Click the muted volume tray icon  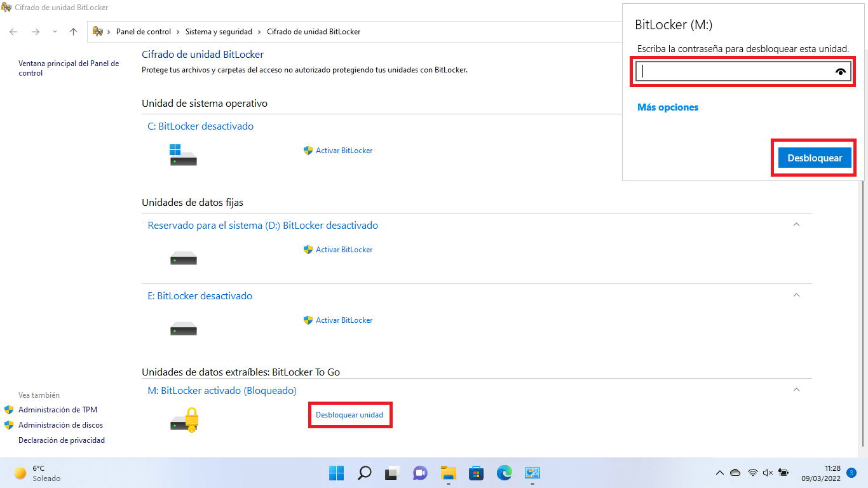[x=768, y=473]
